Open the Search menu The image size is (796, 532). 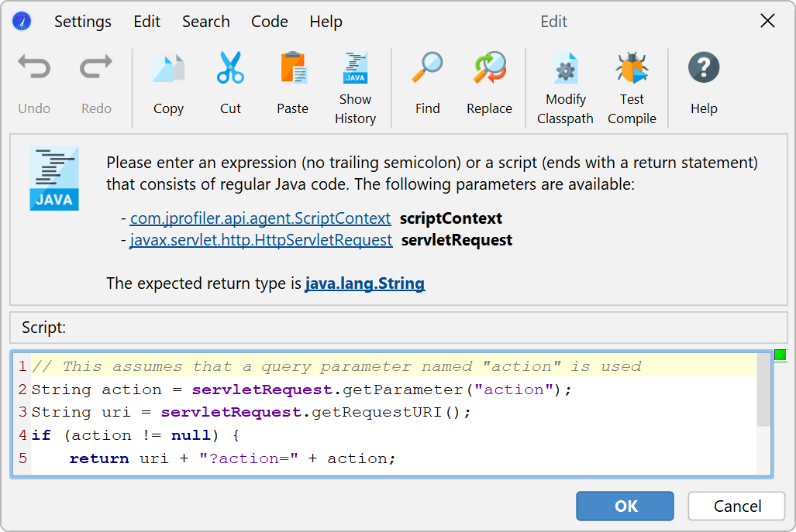click(x=206, y=22)
